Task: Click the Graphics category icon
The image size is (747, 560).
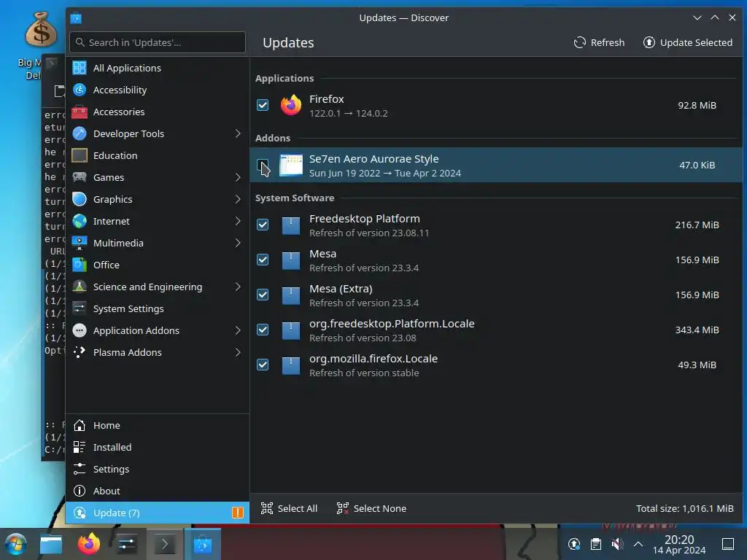Action: pyautogui.click(x=80, y=199)
